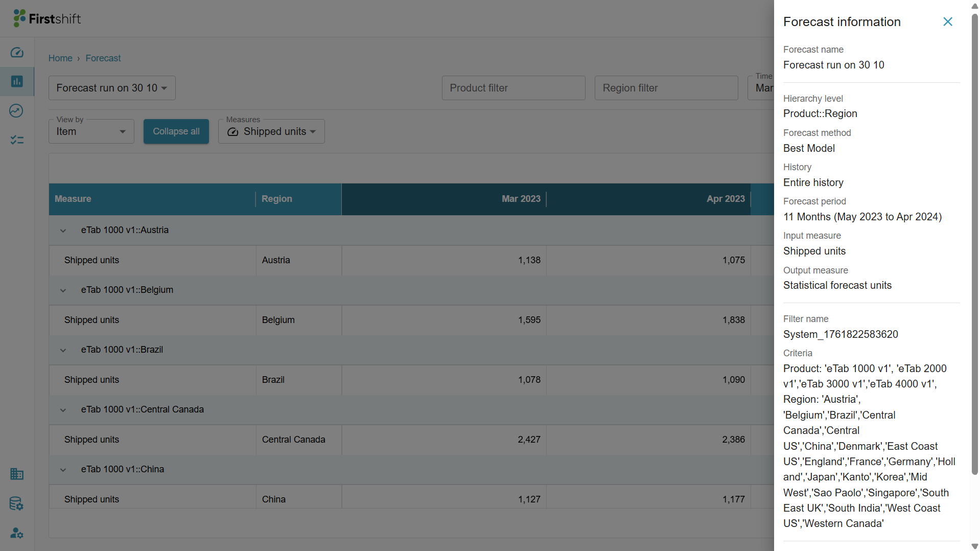Screen dimensions: 980x551
Task: Click the eTab 1000 v1::Brazil group label
Action: [122, 350]
